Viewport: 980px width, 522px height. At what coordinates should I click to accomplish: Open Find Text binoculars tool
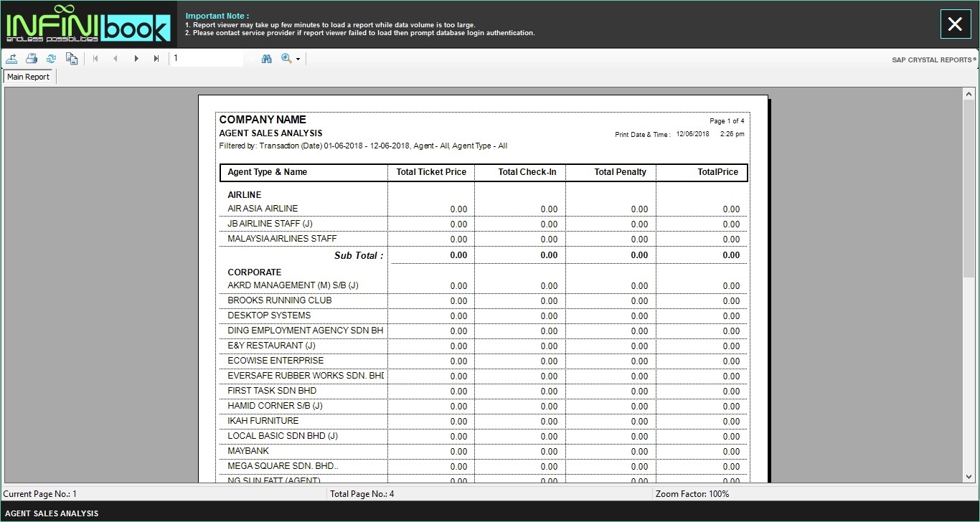(x=267, y=59)
